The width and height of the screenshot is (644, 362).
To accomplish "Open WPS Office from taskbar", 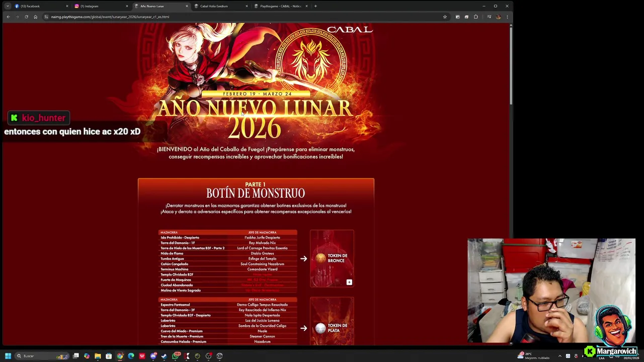I will coord(142,356).
